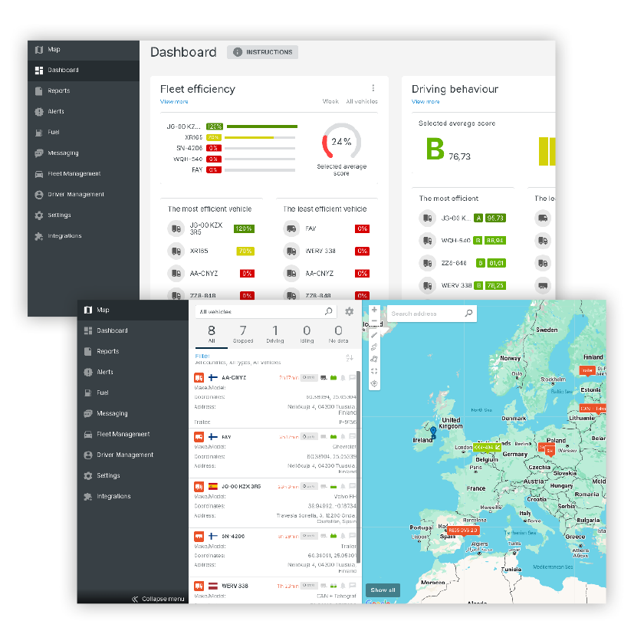Click the map zoom-in plus button
644x644 pixels.
point(374,310)
